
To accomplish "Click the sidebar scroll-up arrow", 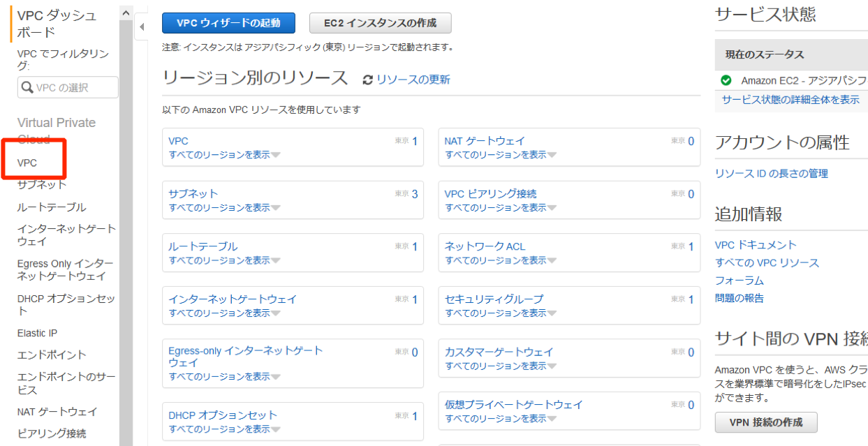I will 126,13.
